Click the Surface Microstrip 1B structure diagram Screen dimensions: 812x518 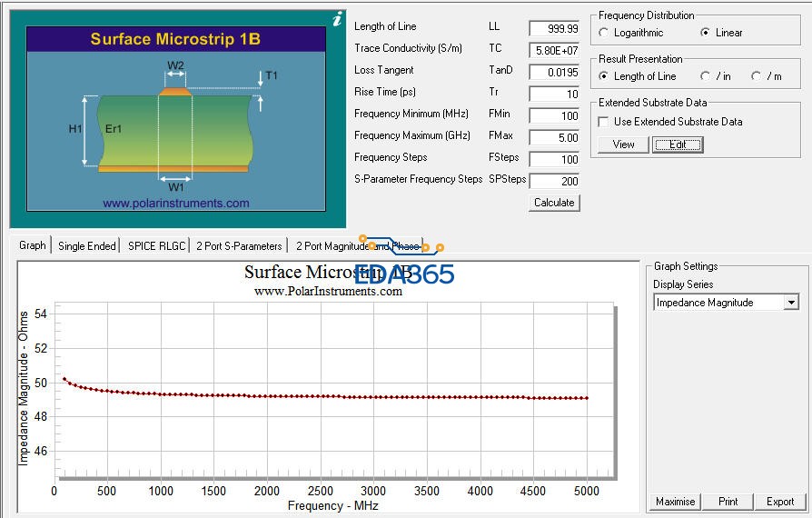point(176,119)
